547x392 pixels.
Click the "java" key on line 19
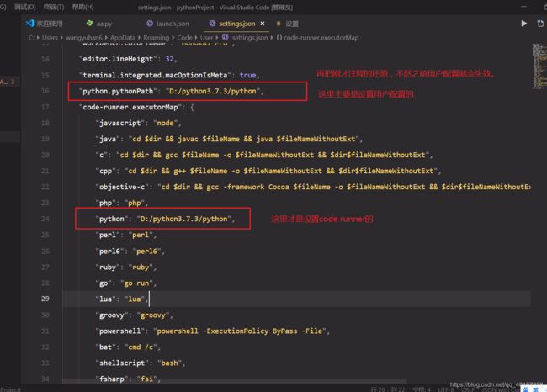pos(108,139)
